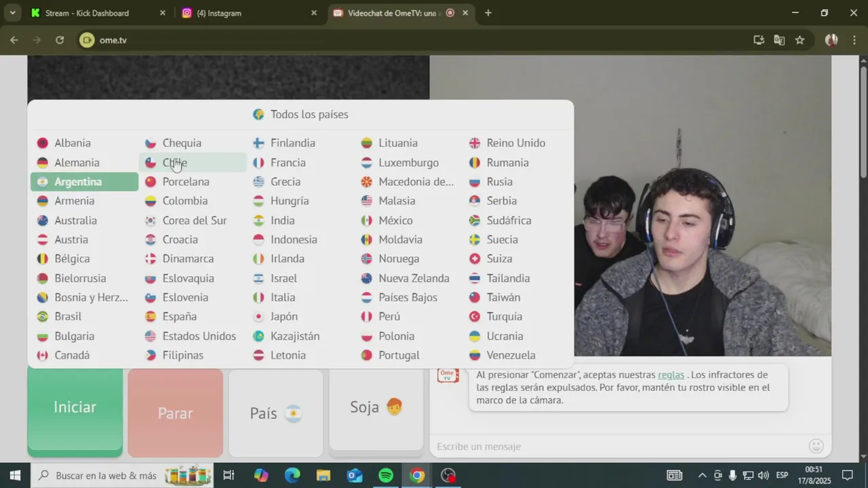Click the page vertical scrollbar

coord(863,122)
